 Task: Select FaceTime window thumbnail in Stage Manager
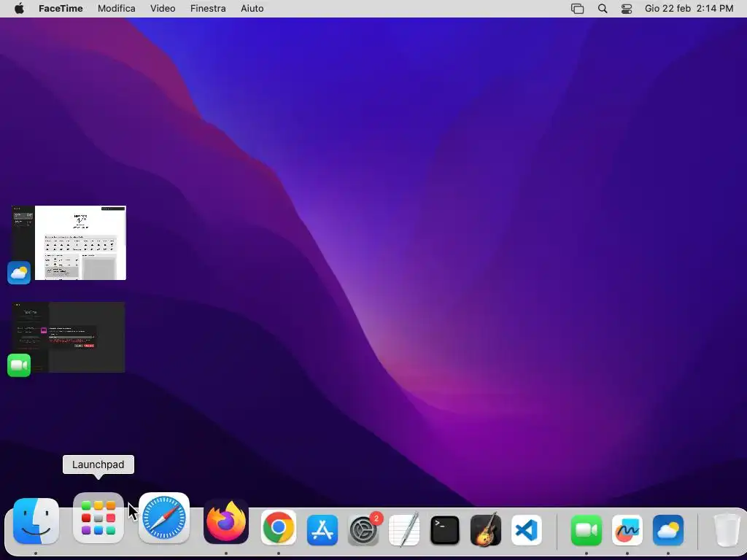click(69, 337)
